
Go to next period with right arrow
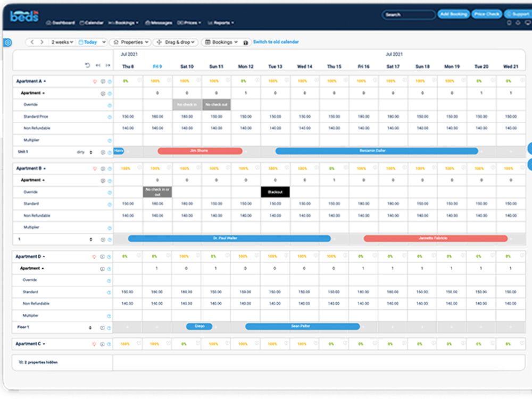coord(41,42)
